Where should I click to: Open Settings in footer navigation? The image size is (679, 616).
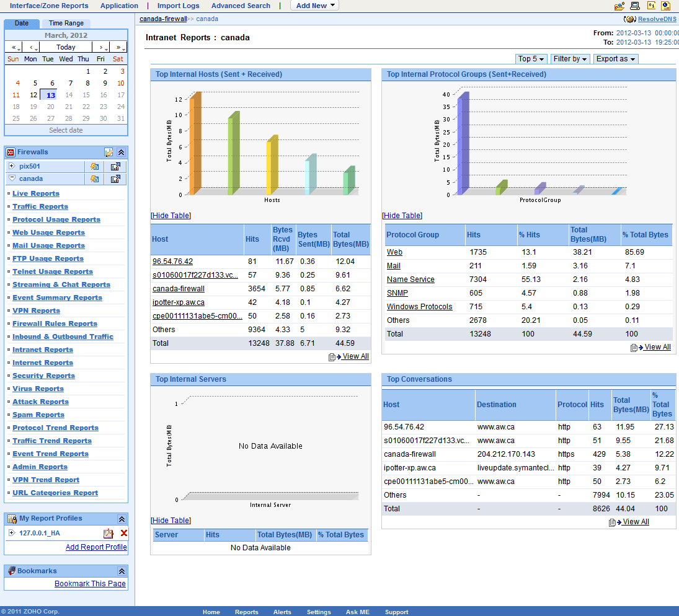coord(319,612)
